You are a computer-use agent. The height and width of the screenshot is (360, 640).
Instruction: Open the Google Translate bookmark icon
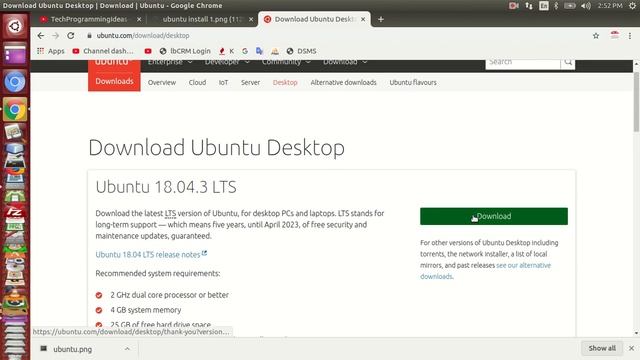(259, 51)
